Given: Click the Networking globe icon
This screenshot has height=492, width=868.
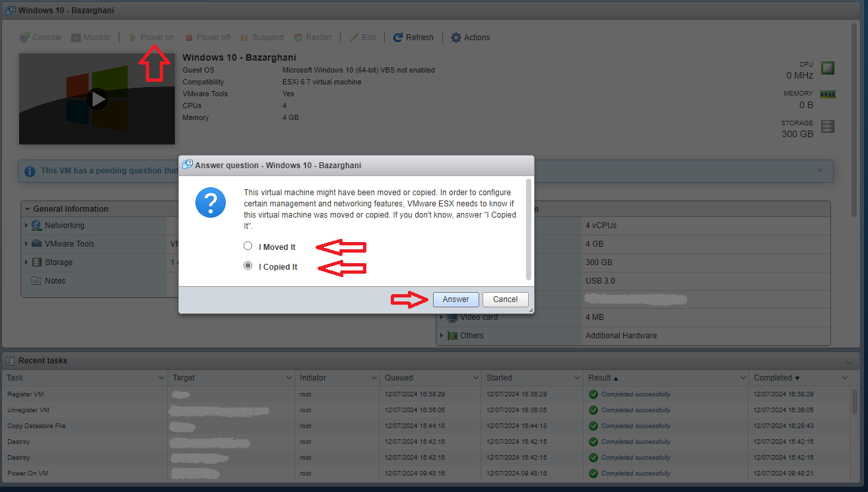Looking at the screenshot, I should pyautogui.click(x=37, y=226).
